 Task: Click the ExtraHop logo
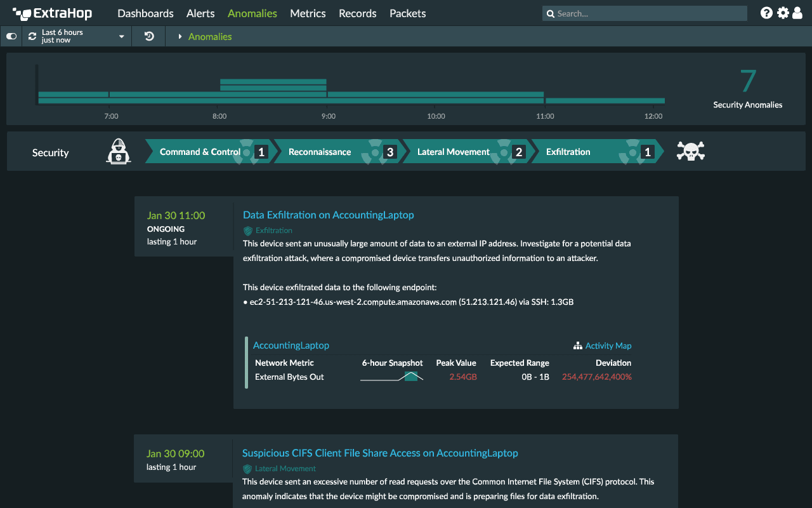click(x=52, y=13)
